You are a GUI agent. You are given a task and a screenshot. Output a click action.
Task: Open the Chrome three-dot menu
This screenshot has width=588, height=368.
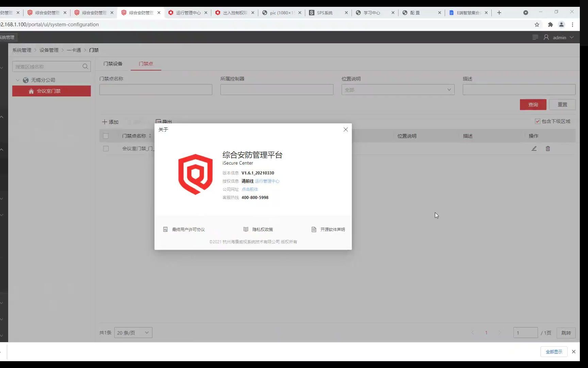point(573,25)
